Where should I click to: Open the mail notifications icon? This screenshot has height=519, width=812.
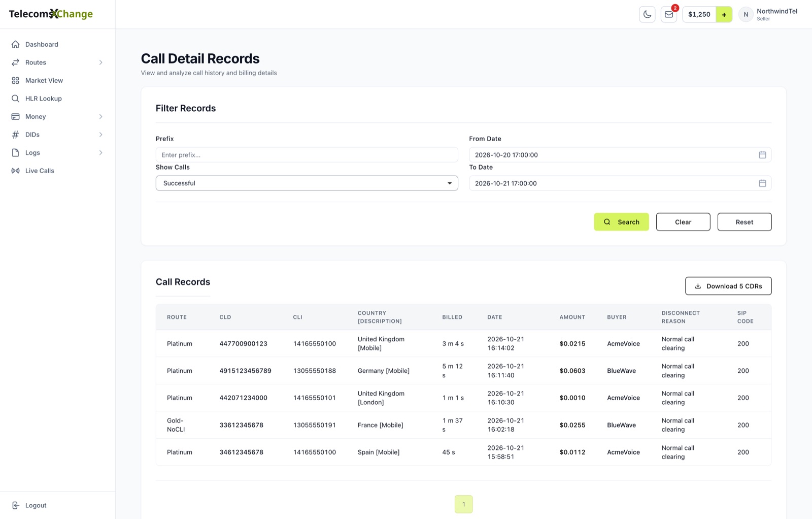point(669,14)
